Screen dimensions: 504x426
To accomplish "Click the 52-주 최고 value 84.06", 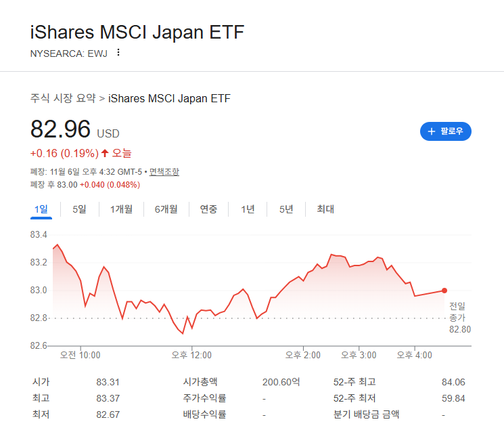I will tap(453, 382).
